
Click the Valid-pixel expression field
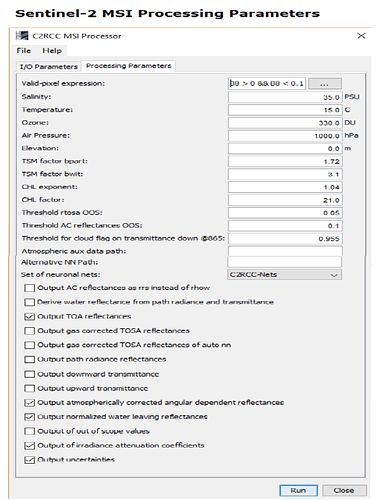coord(267,83)
